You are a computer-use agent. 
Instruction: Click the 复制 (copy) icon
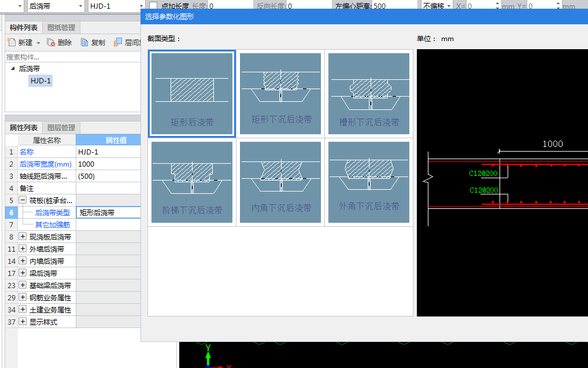[x=84, y=42]
